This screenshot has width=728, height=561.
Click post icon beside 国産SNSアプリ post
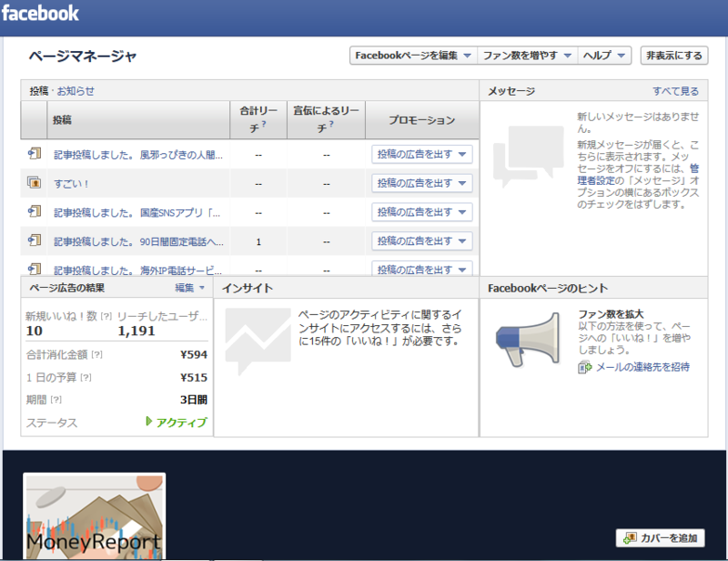(x=35, y=211)
